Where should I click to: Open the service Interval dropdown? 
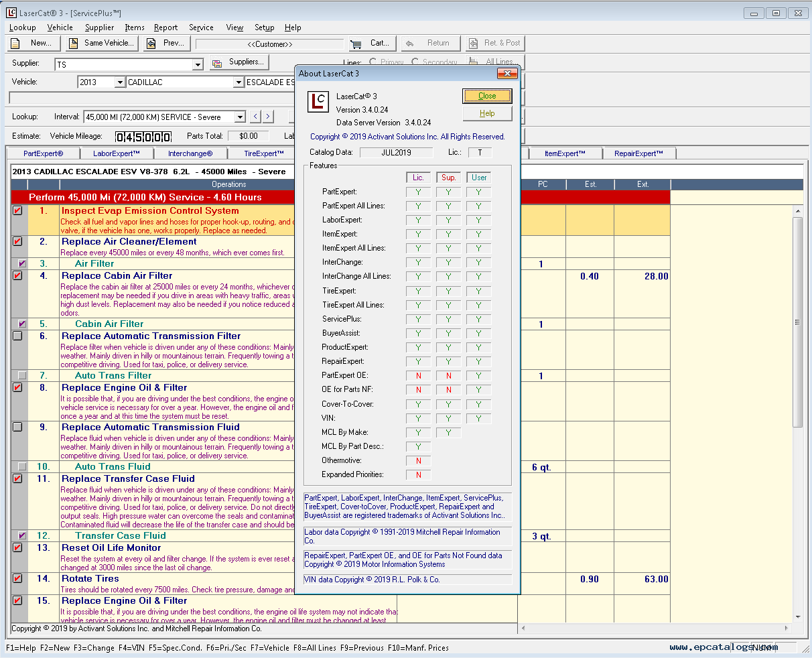click(240, 117)
